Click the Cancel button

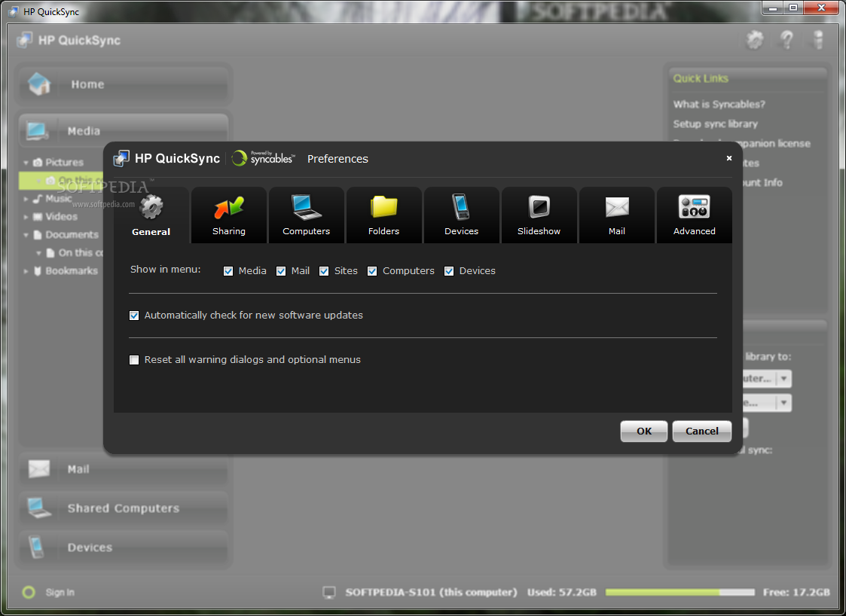tap(702, 431)
